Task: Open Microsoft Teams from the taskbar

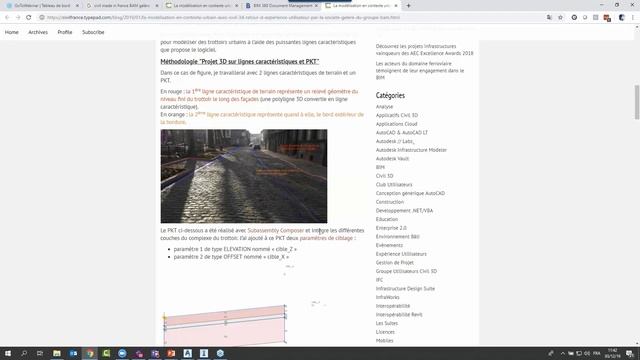Action: pos(155,353)
